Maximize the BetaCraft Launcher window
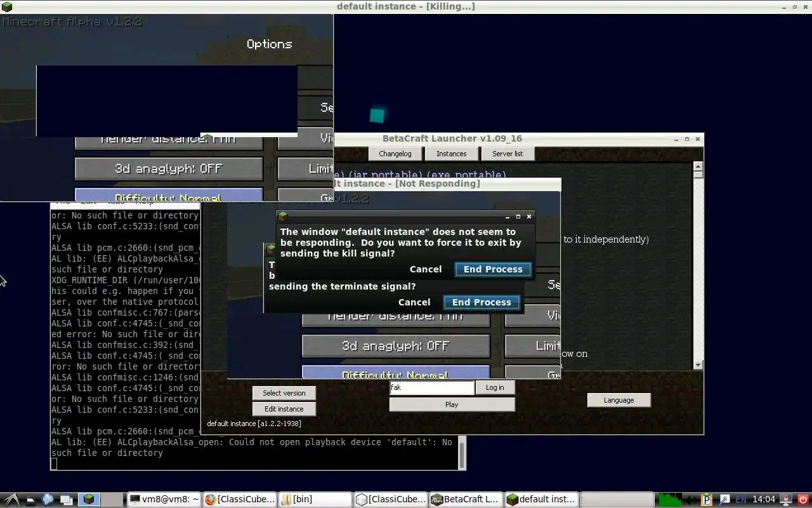 (x=686, y=138)
